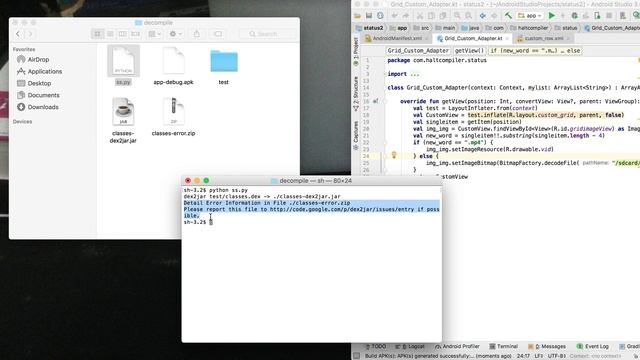This screenshot has height=360, width=640.
Task: Click Finder edit tags button
Action: 218,34
